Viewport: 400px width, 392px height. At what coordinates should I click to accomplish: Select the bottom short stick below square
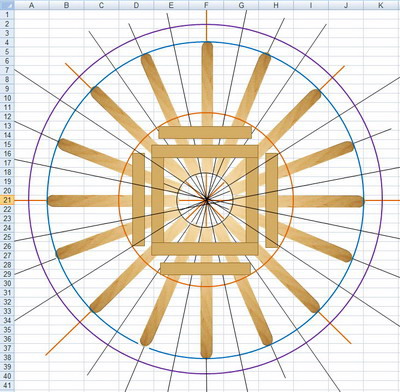click(205, 269)
